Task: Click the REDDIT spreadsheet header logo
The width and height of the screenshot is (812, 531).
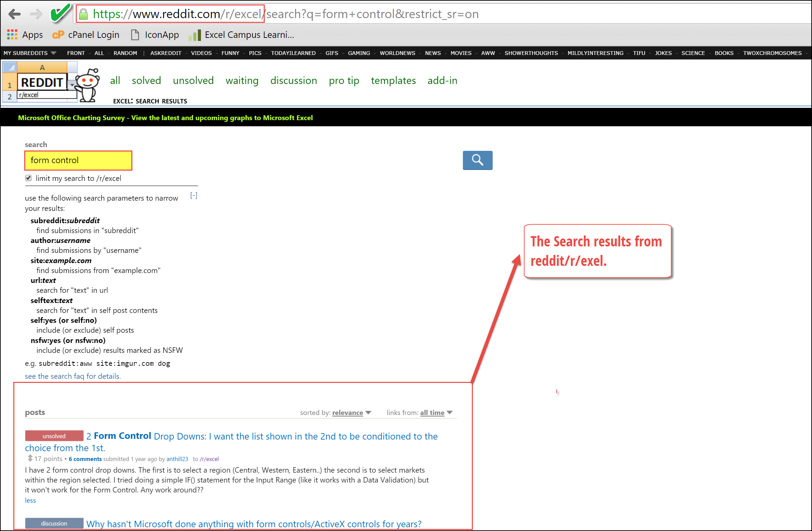Action: click(x=42, y=82)
